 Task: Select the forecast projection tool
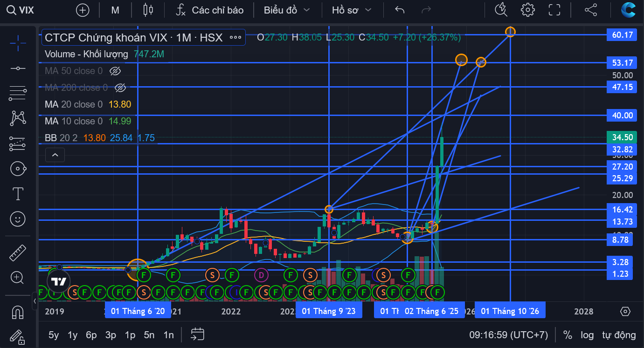pyautogui.click(x=18, y=143)
